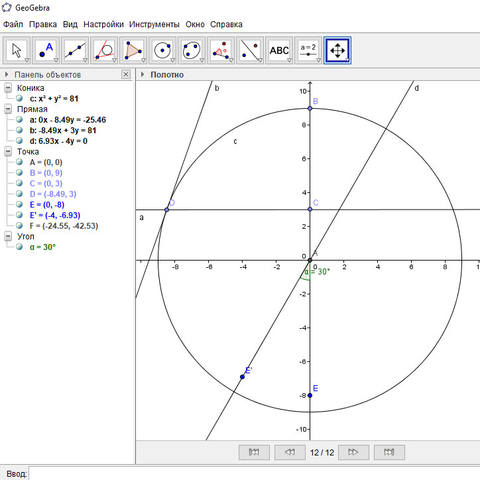Toggle visibility of point F
Viewport: 480px width, 480px height.
(19, 226)
